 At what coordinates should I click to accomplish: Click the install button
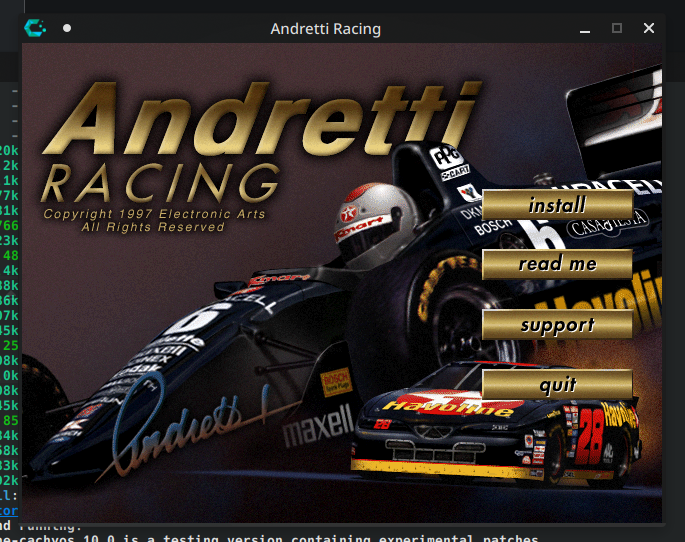557,205
